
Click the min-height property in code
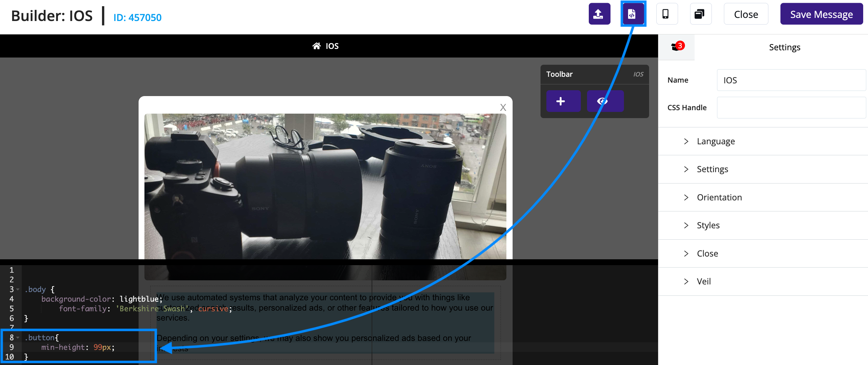63,347
